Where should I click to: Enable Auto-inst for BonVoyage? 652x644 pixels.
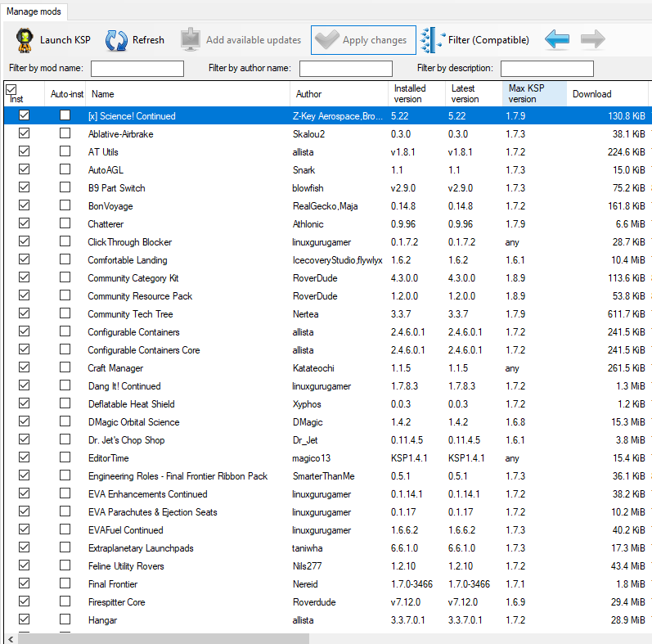[65, 205]
